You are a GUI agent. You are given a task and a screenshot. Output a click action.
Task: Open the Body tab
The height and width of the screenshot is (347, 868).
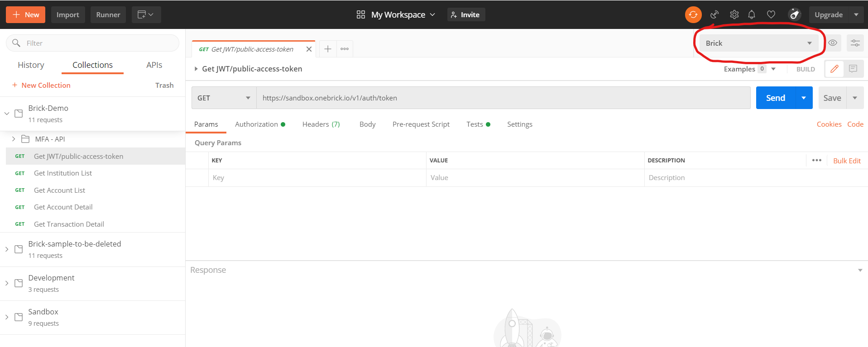click(x=367, y=124)
